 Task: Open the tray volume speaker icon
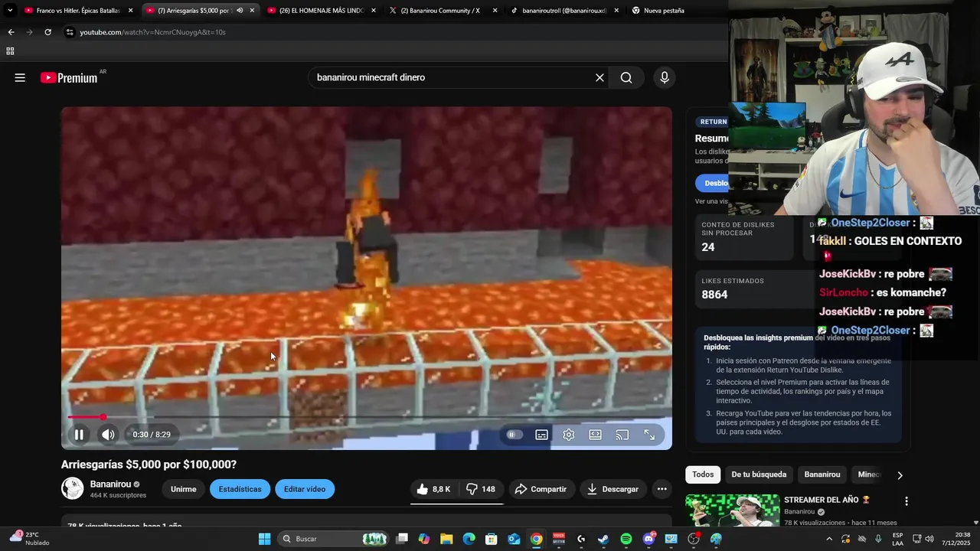point(929,539)
